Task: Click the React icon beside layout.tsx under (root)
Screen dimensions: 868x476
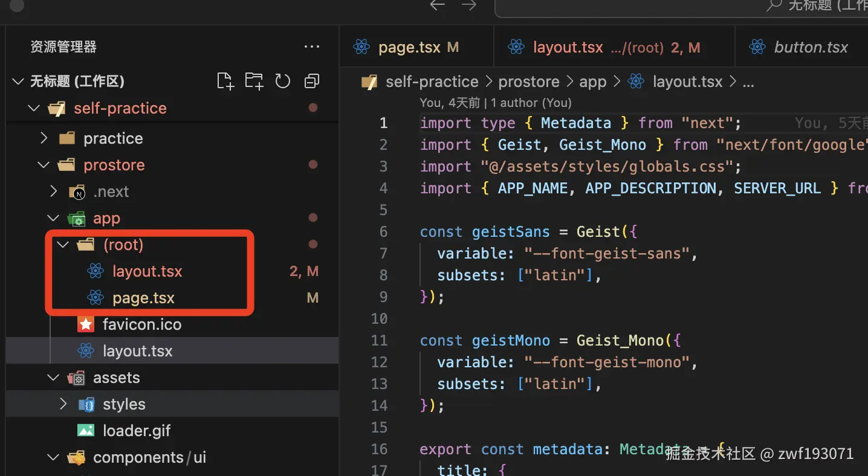Action: click(x=96, y=271)
